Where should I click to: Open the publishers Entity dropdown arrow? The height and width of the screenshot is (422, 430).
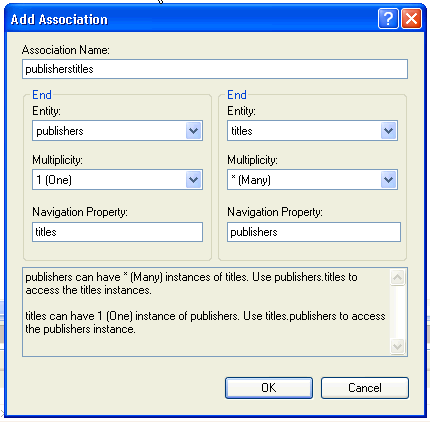pyautogui.click(x=194, y=131)
